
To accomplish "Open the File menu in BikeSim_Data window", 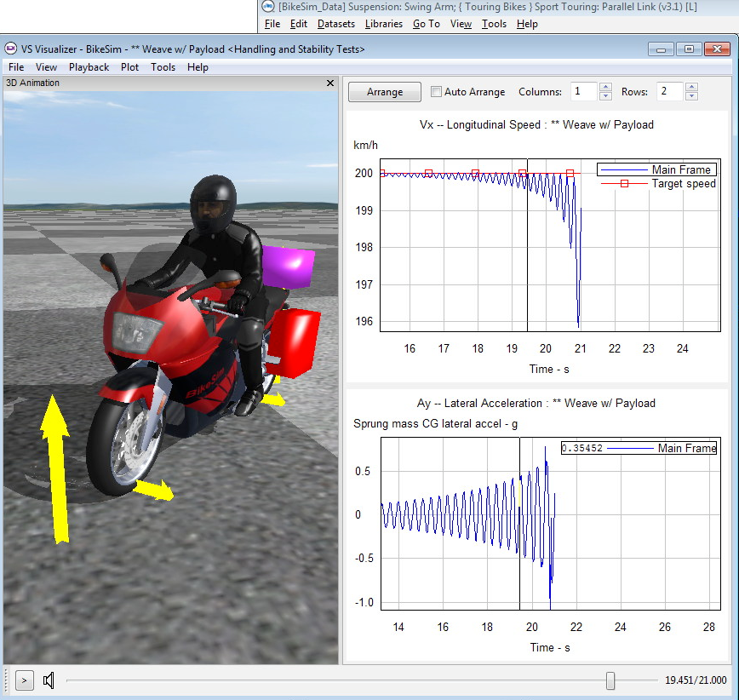I will [272, 24].
